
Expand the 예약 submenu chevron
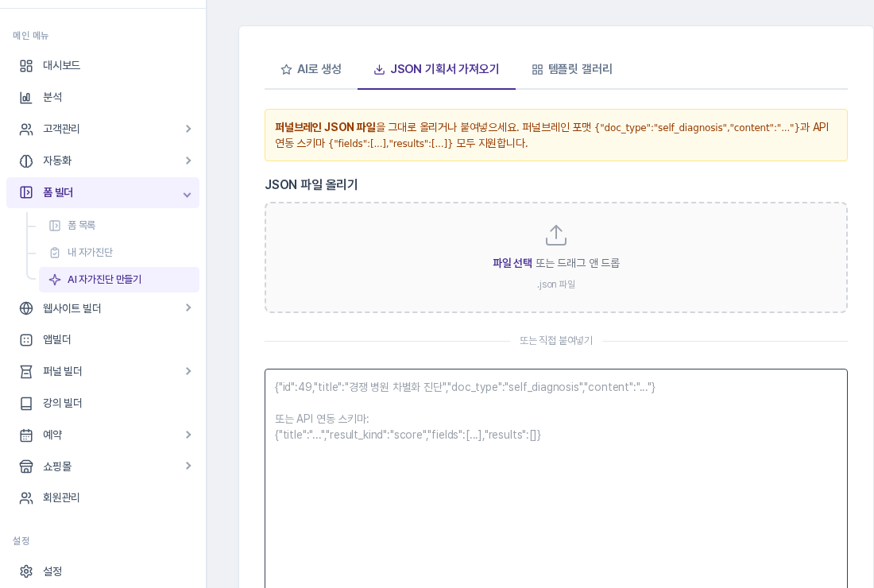[188, 435]
